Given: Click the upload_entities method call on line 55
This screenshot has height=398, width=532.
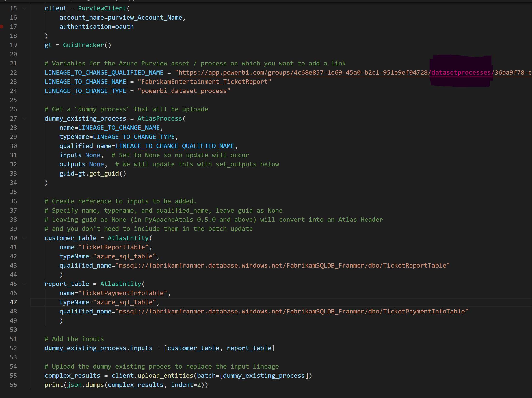Looking at the screenshot, I should click(x=165, y=376).
